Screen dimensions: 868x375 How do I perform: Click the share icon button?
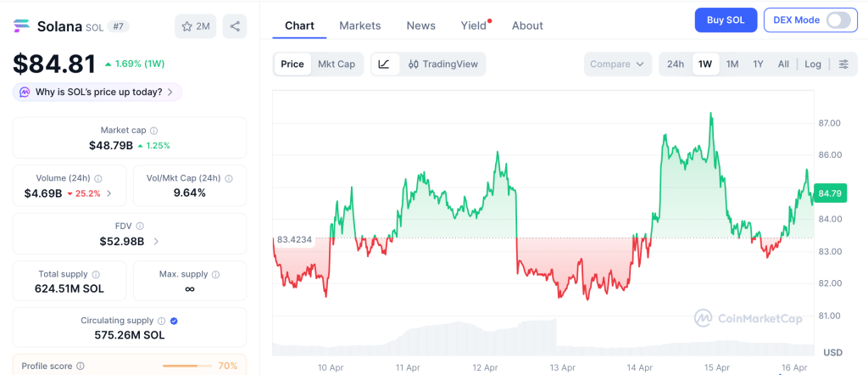(x=235, y=26)
